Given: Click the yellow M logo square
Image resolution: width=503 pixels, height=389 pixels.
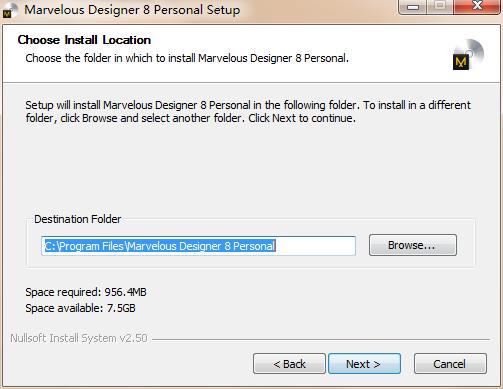Looking at the screenshot, I should pyautogui.click(x=461, y=62).
